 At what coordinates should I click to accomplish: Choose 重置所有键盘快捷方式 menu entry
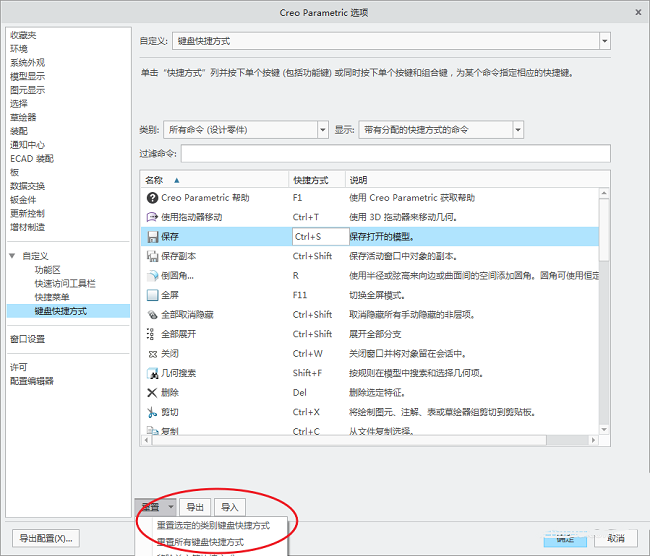pyautogui.click(x=200, y=542)
